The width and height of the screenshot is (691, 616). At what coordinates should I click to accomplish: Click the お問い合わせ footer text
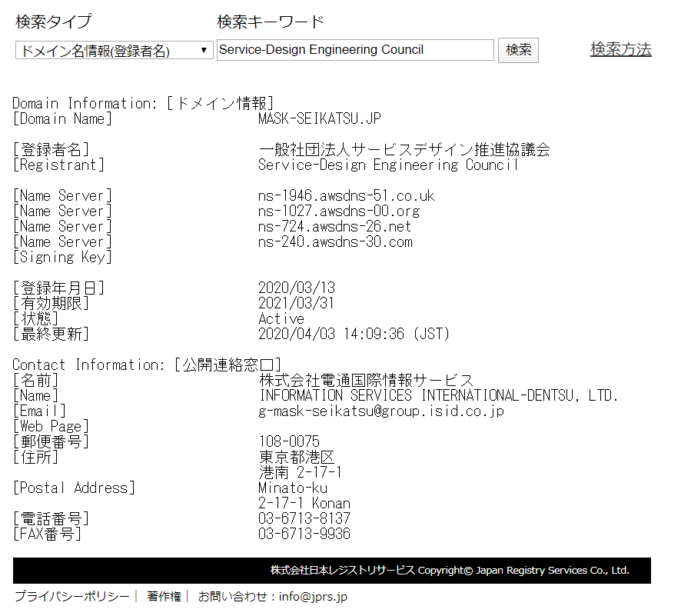point(232,596)
